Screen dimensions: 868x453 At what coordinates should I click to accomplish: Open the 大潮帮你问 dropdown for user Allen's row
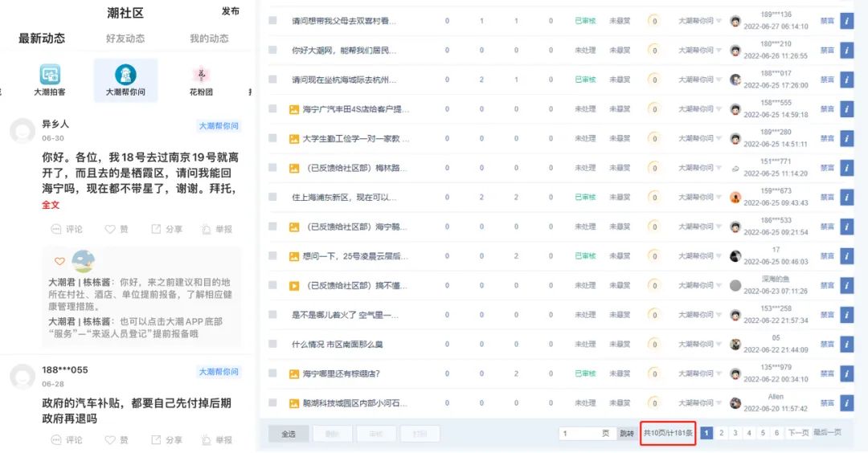[719, 403]
